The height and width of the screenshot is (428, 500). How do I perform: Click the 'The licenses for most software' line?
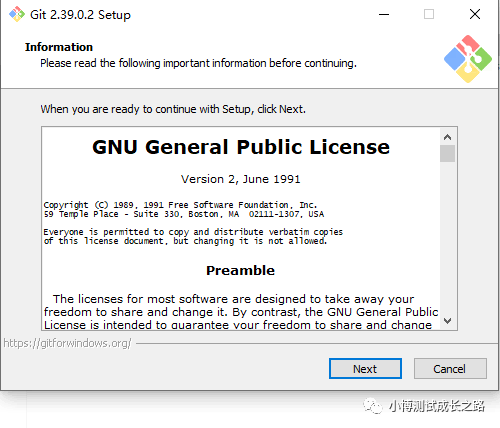click(233, 299)
